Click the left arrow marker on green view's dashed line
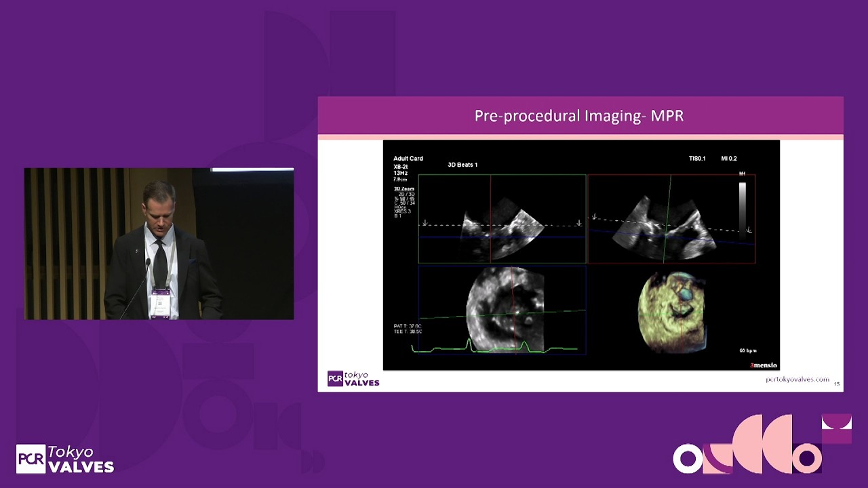 click(425, 223)
